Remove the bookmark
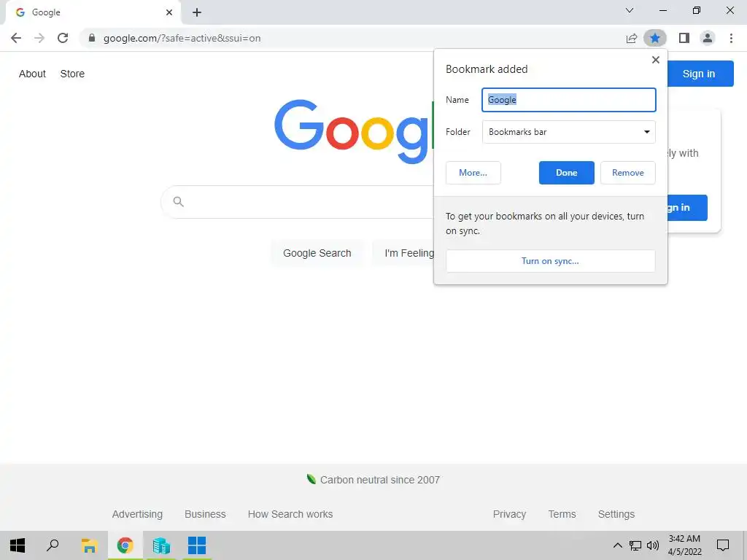 click(628, 173)
